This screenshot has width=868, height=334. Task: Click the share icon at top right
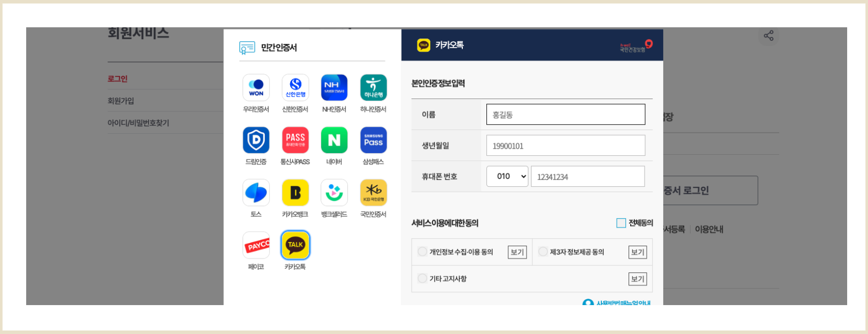click(x=769, y=36)
